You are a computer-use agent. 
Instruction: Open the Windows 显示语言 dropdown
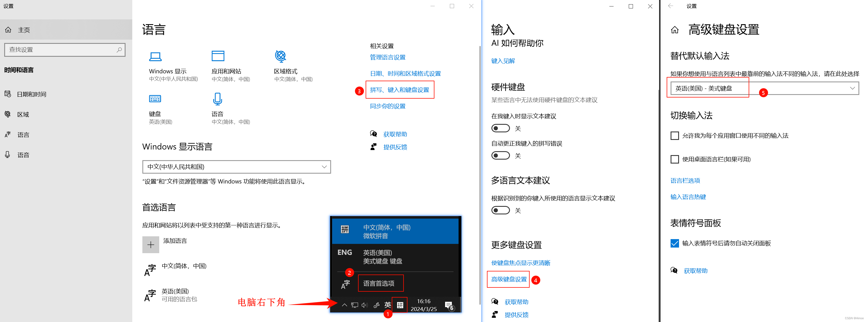pos(236,167)
